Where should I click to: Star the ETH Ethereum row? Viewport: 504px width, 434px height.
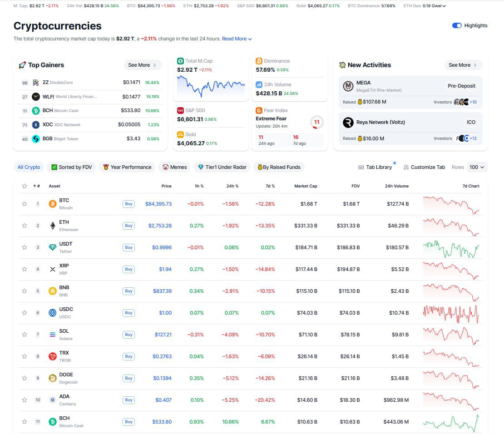[x=25, y=225]
